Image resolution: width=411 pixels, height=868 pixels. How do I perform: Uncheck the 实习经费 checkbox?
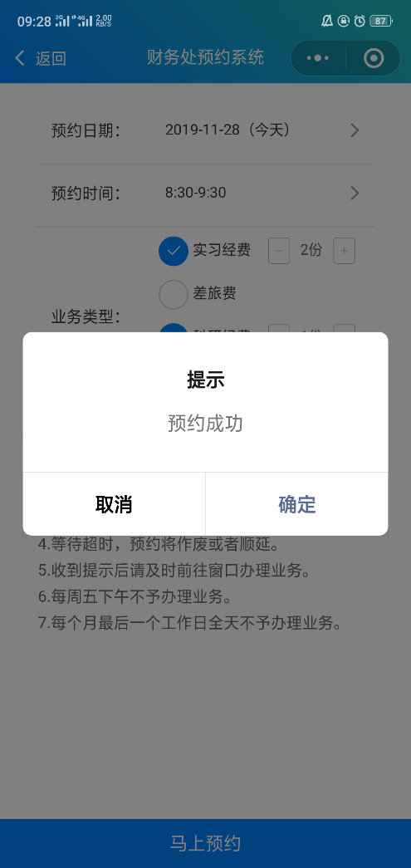click(174, 251)
